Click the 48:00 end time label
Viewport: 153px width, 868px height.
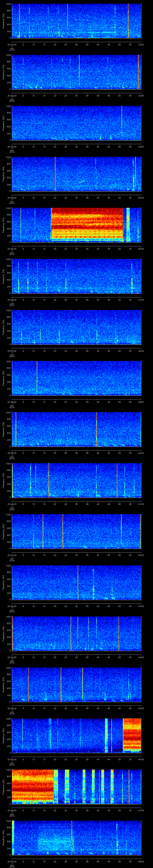click(141, 861)
